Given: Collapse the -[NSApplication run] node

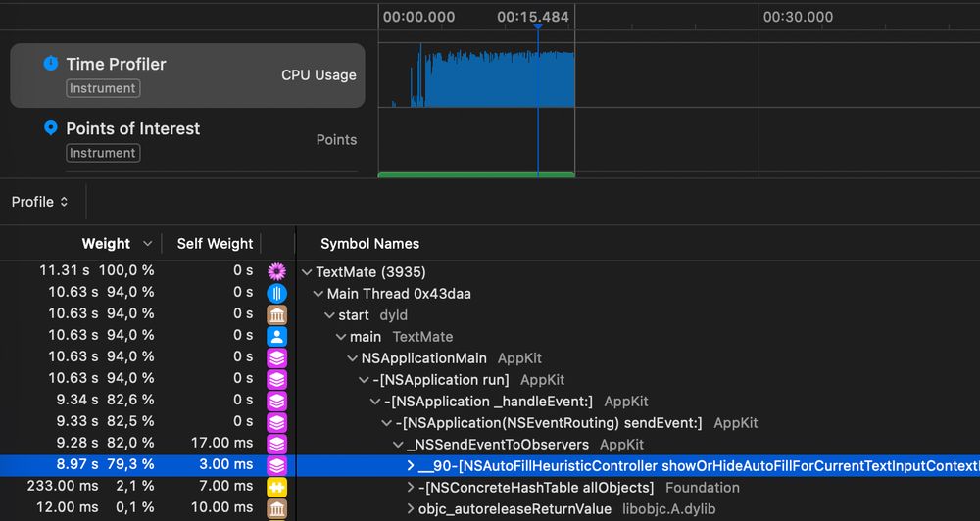Looking at the screenshot, I should [x=364, y=380].
